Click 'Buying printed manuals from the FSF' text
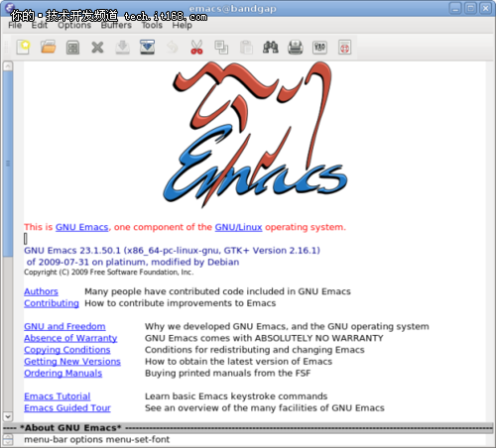Screen dimensions: 496x448 click(228, 374)
